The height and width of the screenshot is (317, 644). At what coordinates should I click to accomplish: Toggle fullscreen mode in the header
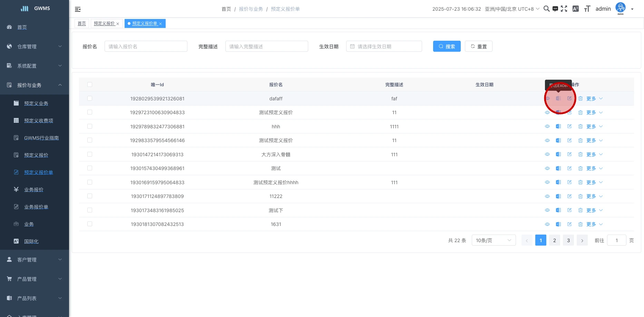point(564,9)
